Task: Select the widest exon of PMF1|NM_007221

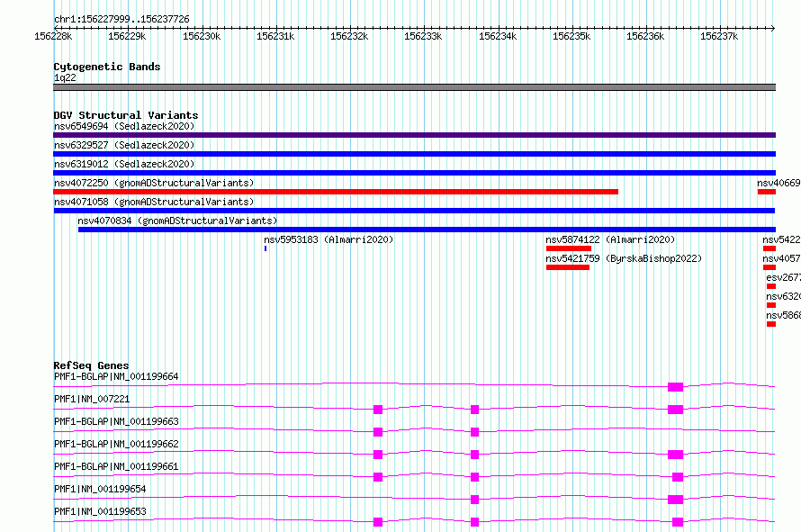Action: pyautogui.click(x=675, y=410)
